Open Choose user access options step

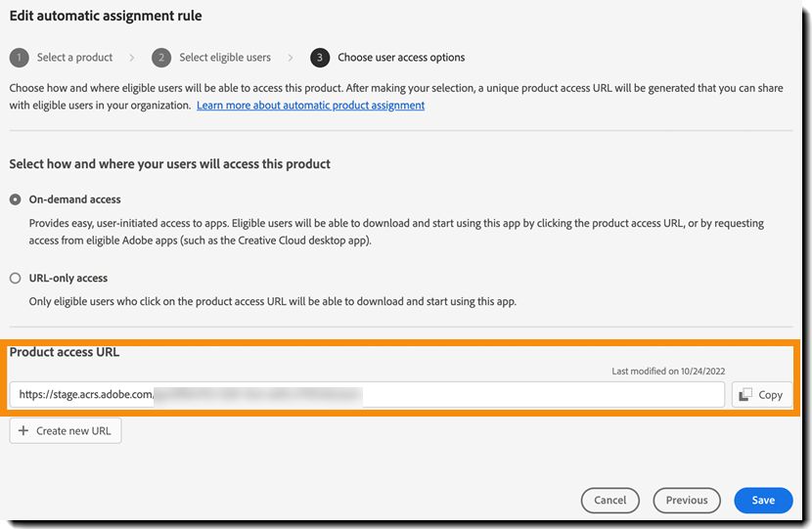[x=401, y=58]
